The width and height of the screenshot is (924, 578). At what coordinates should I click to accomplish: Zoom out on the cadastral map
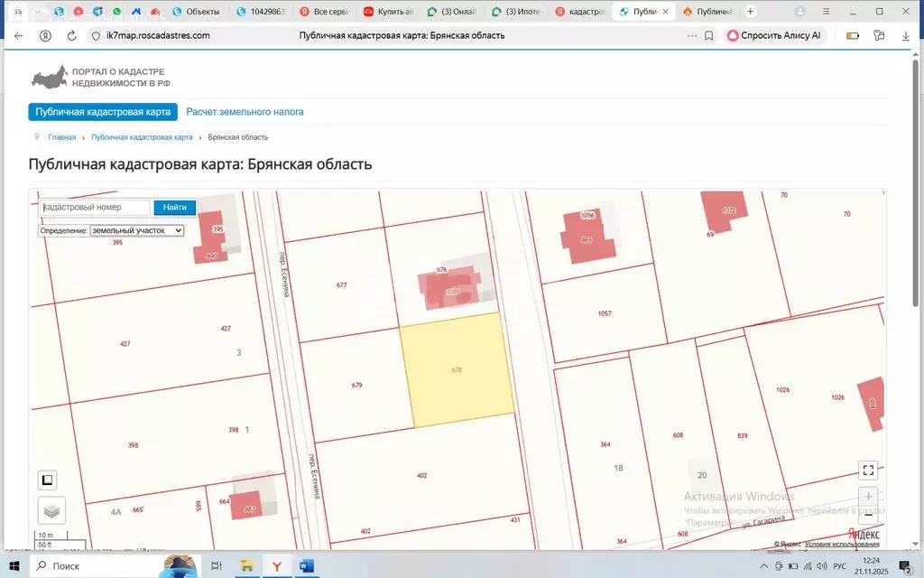point(867,517)
